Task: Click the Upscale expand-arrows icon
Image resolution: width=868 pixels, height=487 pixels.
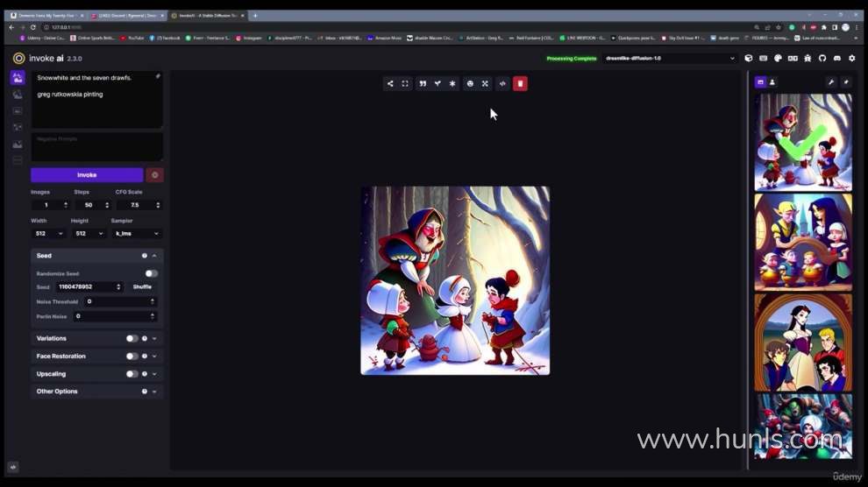Action: pos(485,83)
